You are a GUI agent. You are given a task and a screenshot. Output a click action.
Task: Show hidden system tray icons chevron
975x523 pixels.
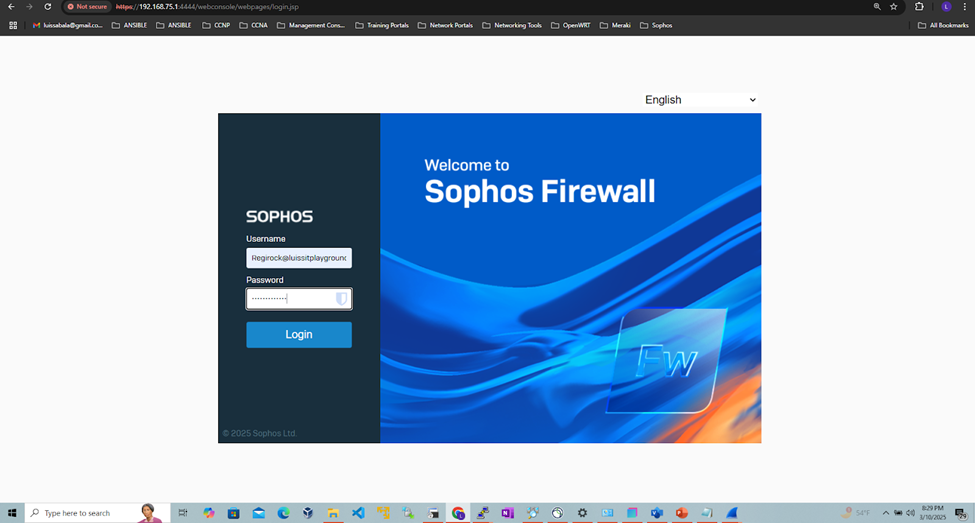coord(885,513)
